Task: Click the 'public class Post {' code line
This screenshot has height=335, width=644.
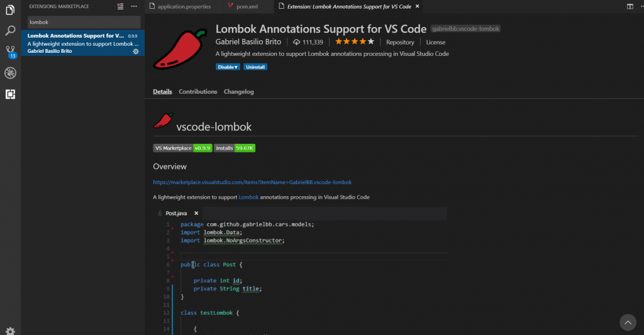Action: 211,265
